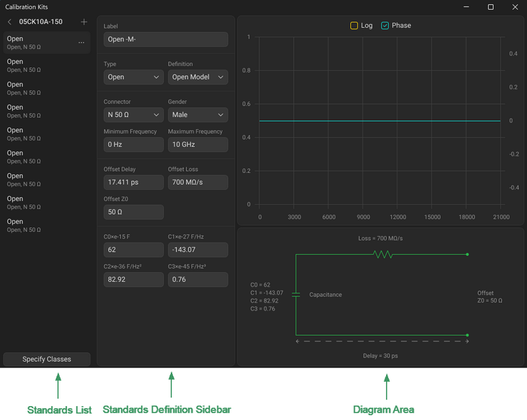This screenshot has width=527, height=420.
Task: Click the resistor symbol in the diagram
Action: click(x=383, y=254)
